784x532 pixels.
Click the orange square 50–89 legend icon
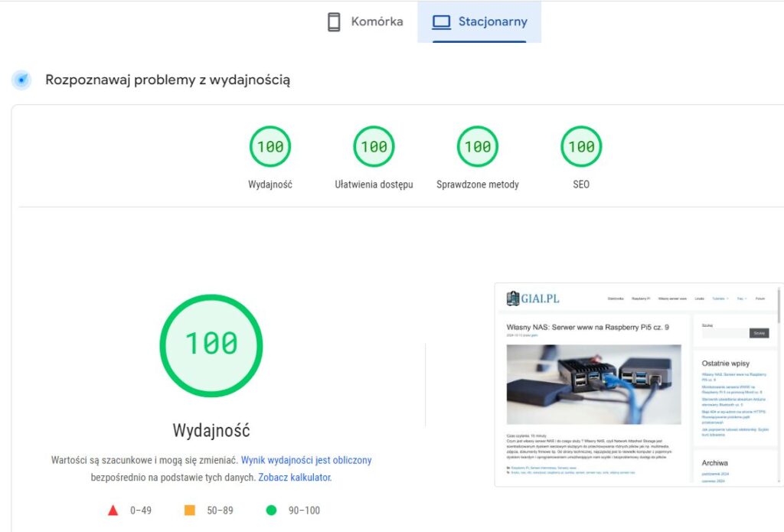tap(190, 510)
